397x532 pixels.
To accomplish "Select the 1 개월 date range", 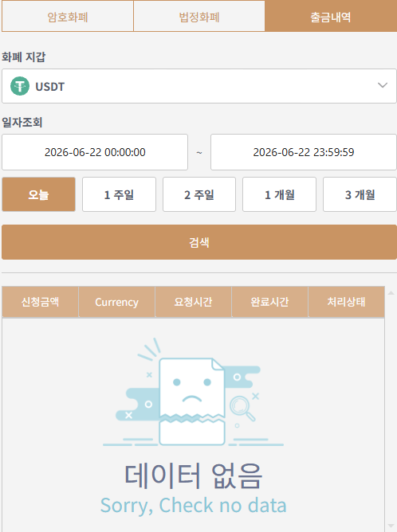I will coord(279,194).
